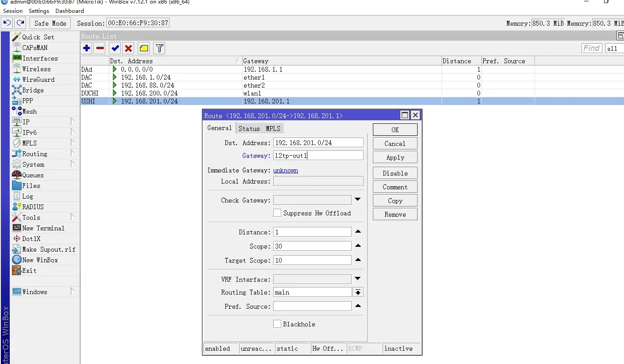Click the Undo arrow icon
Screen dimensions: 624x364
7,23
